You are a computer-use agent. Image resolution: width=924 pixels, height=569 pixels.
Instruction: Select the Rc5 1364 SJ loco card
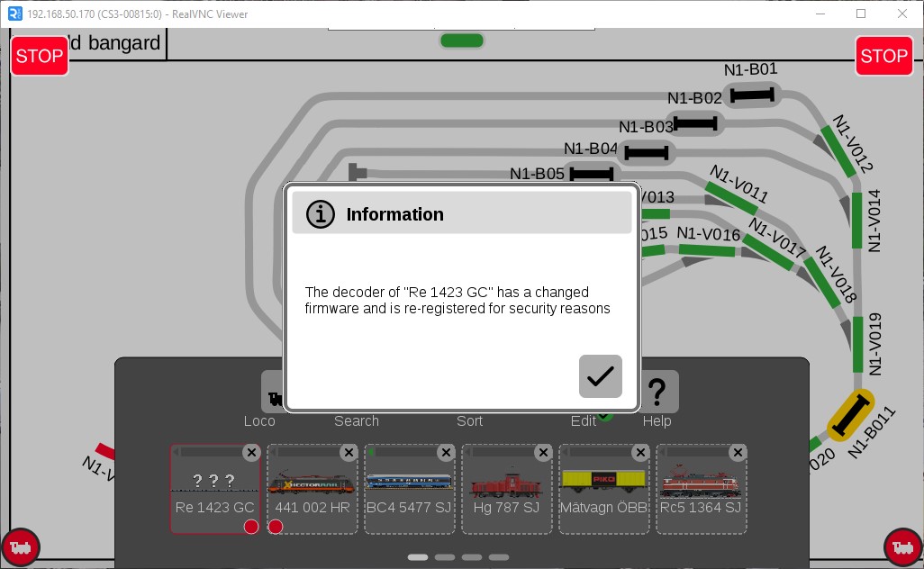[x=702, y=489]
